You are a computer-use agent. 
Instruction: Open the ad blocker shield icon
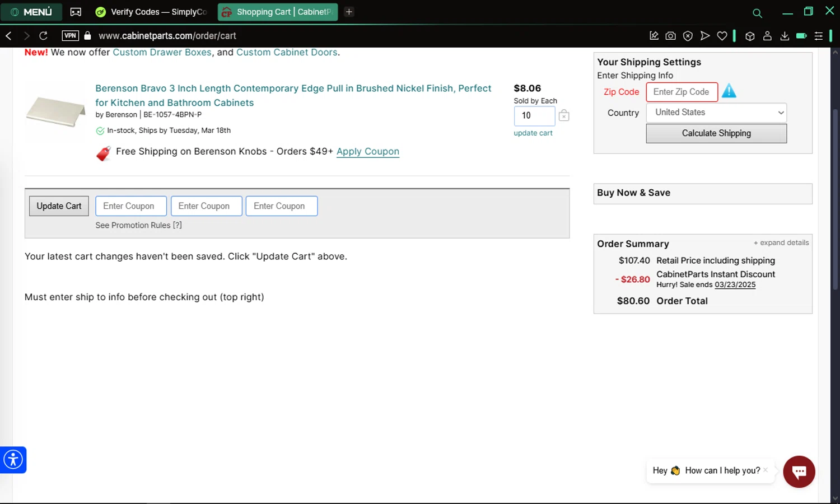(x=688, y=36)
